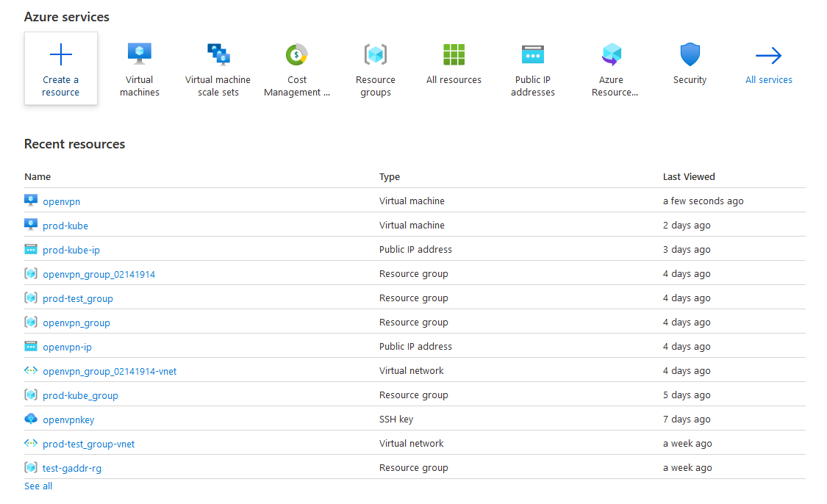This screenshot has width=827, height=504.
Task: Click the test-gaddr-rg resource group icon
Action: pos(31,468)
